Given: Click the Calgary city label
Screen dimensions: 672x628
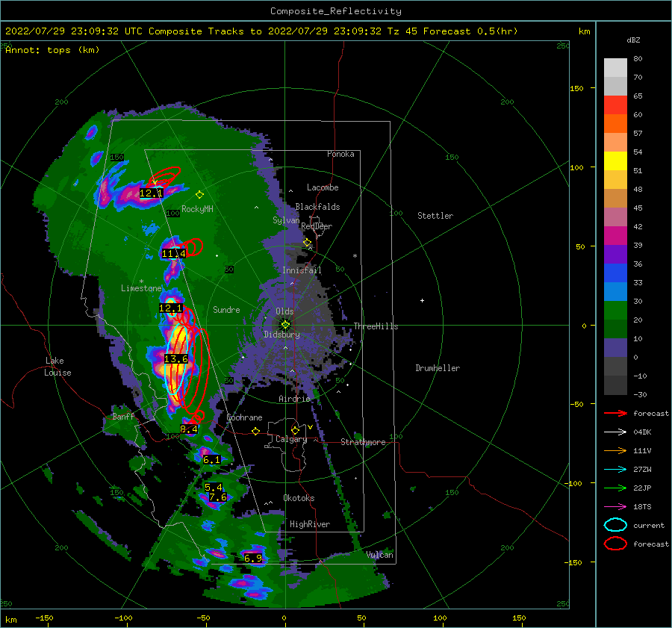Looking at the screenshot, I should (x=291, y=439).
